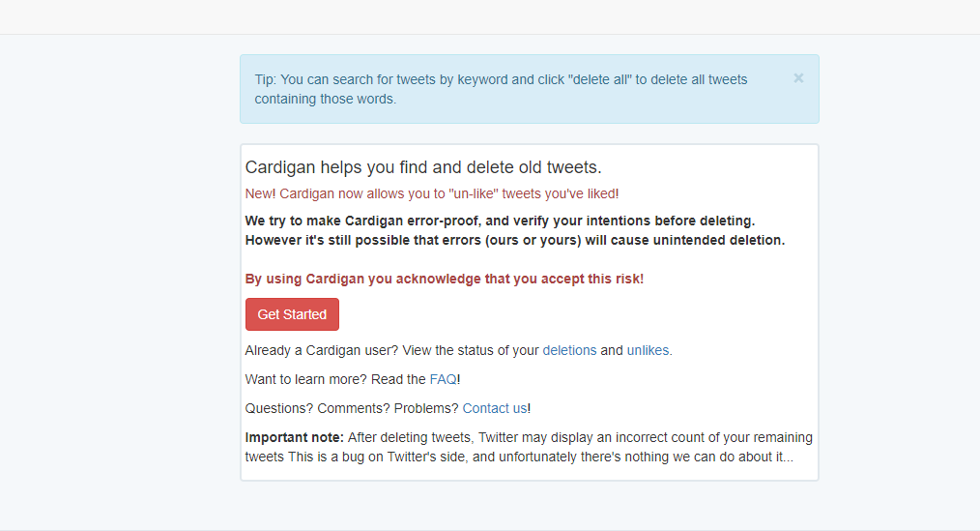980x531 pixels.
Task: Click the heading about deleting old tweets
Action: coord(423,167)
